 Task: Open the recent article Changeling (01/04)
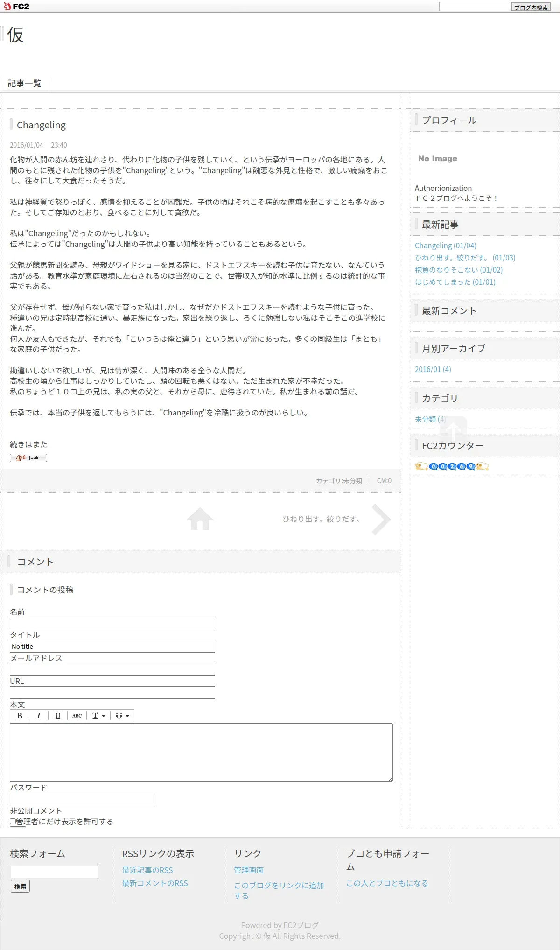tap(446, 246)
